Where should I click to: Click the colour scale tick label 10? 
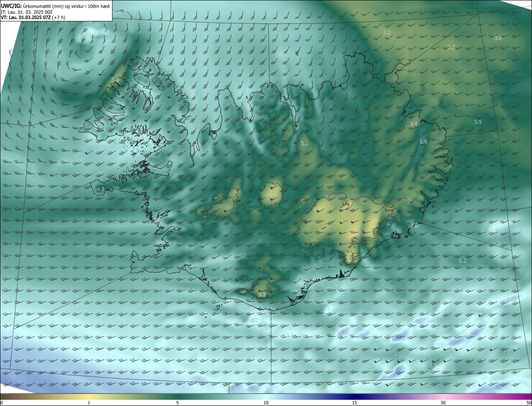(x=266, y=403)
